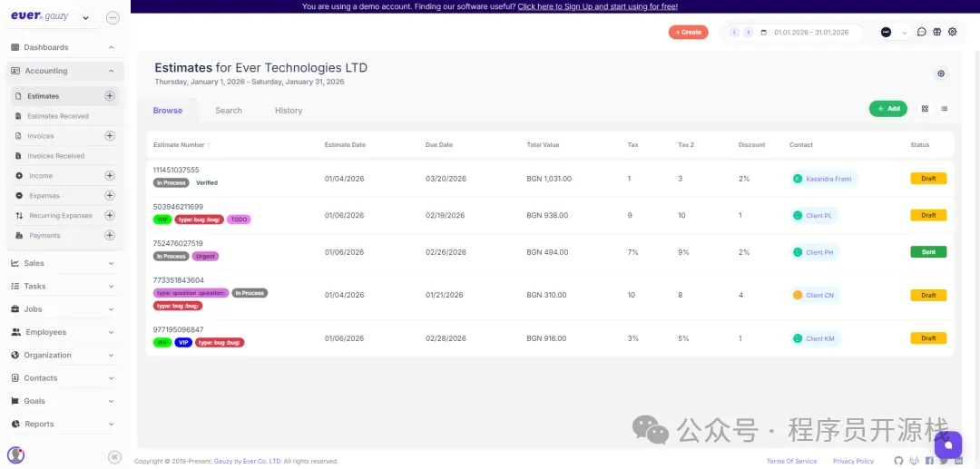Open the chat bubble icon in top bar
The width and height of the screenshot is (980, 469).
click(921, 32)
